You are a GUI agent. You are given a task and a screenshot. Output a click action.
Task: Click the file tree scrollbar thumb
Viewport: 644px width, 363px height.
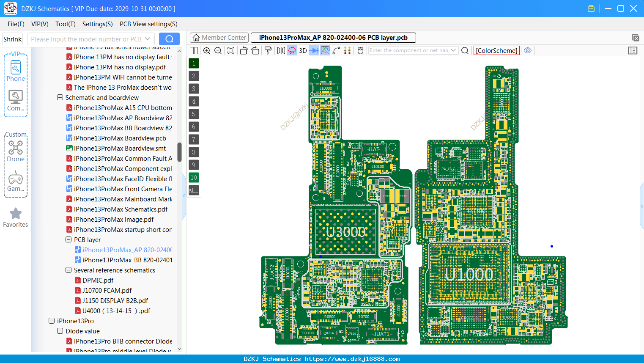coord(179,152)
